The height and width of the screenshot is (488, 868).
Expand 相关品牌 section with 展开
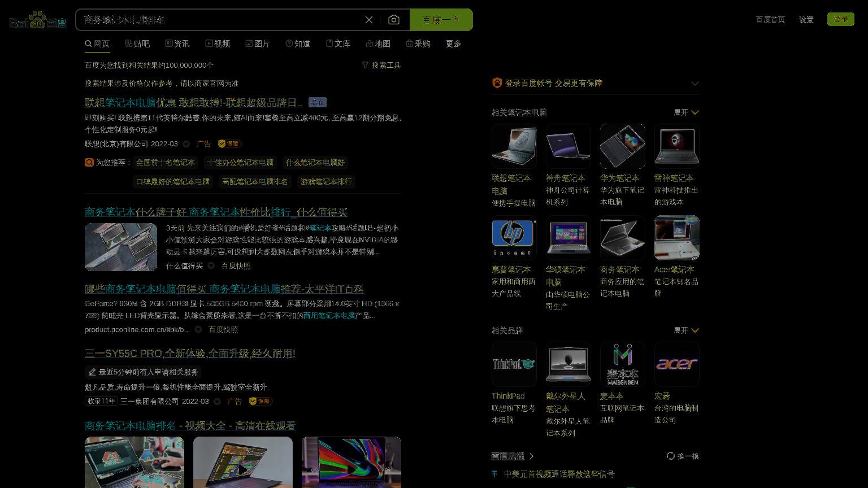pyautogui.click(x=687, y=330)
